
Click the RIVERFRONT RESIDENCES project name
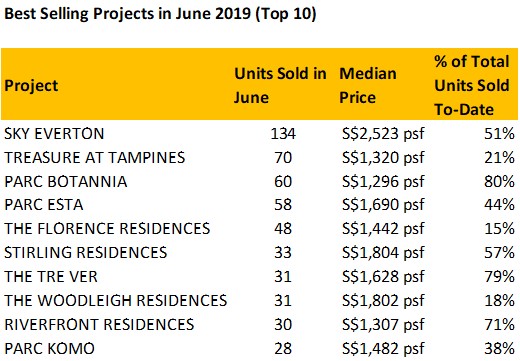[x=99, y=324]
